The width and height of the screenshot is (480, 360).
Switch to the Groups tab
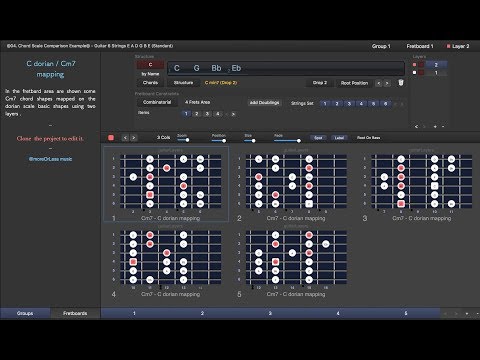pos(25,313)
